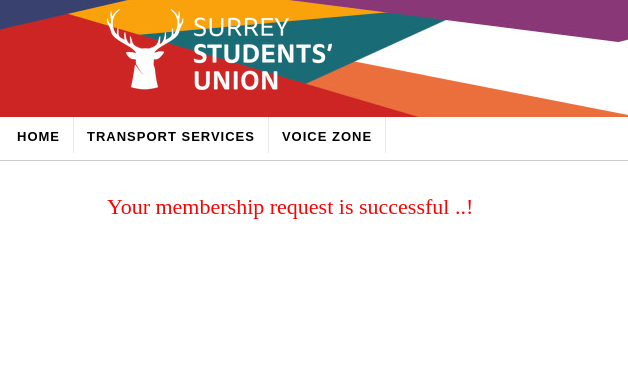Click empty navigation bar right of VOICE ZONE
628x366 pixels.
coord(507,137)
